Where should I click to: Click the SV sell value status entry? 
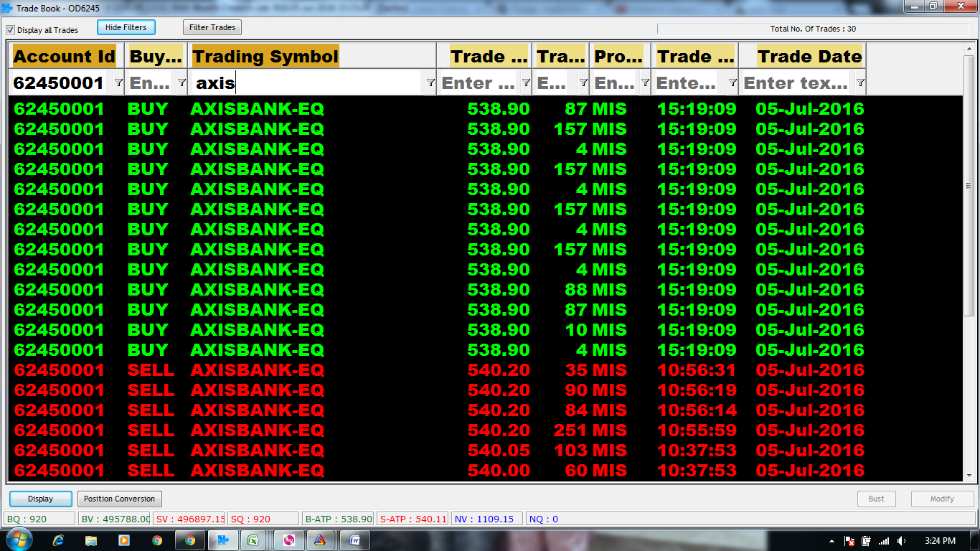coord(189,519)
